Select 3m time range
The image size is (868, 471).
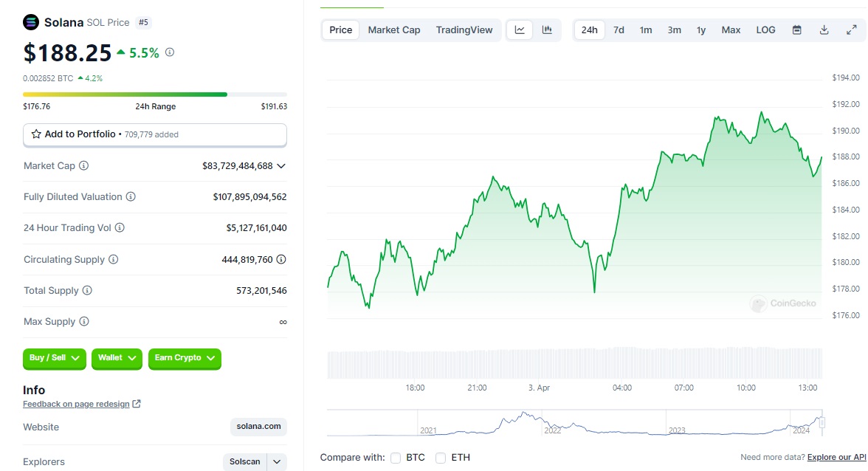click(675, 30)
